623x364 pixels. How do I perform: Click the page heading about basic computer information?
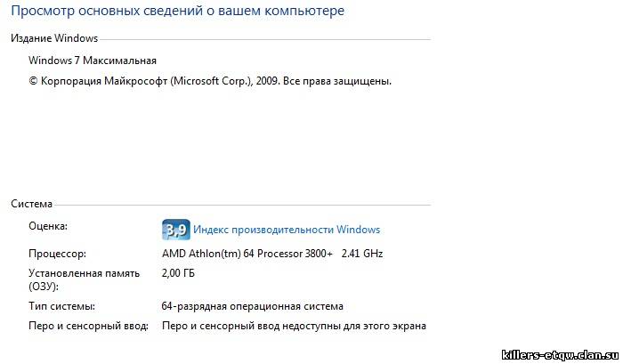pos(178,11)
